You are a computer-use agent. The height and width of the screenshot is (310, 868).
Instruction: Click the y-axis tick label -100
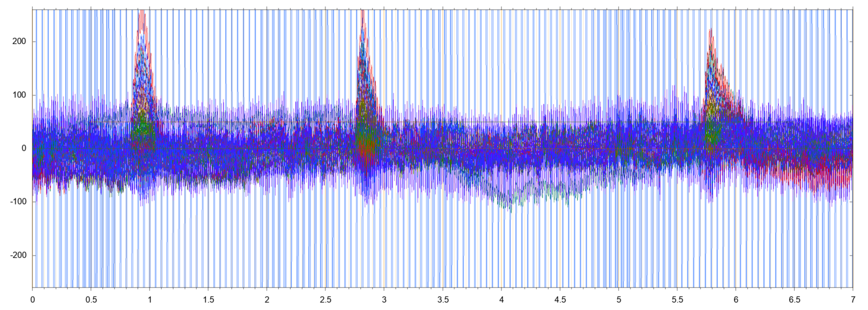[x=19, y=202]
